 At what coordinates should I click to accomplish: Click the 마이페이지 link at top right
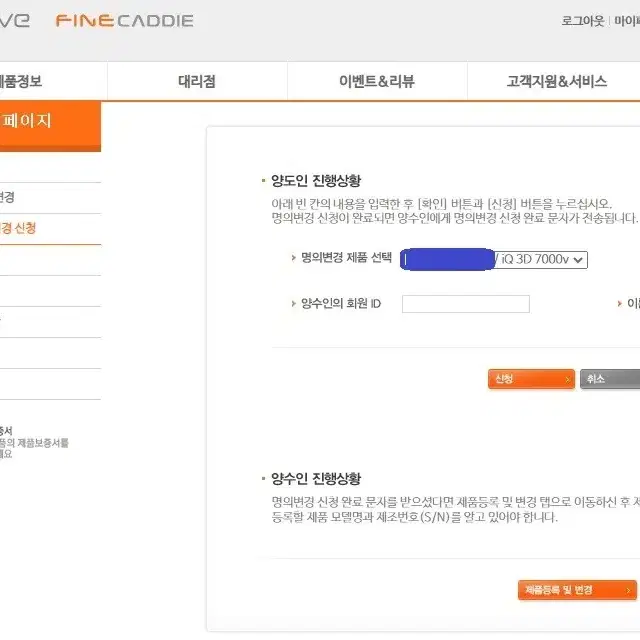click(x=627, y=20)
